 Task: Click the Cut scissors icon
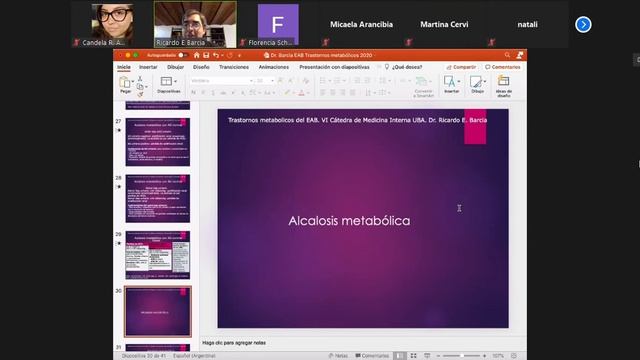[x=140, y=78]
